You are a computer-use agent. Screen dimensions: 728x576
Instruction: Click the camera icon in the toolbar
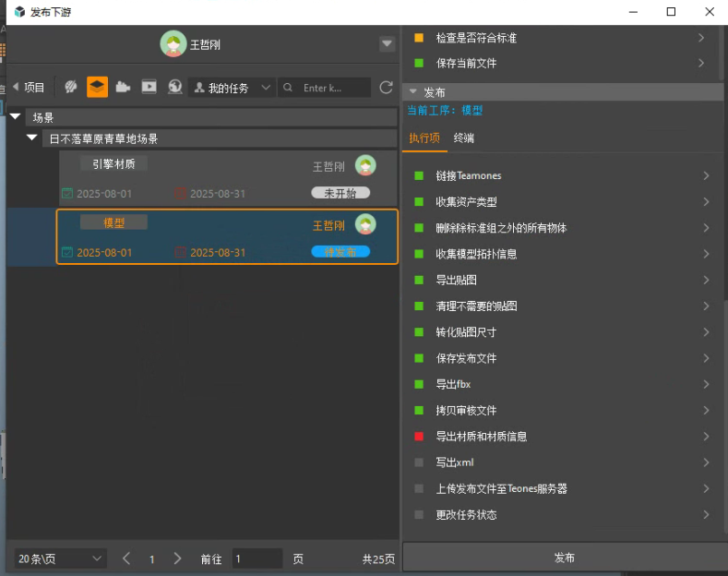pyautogui.click(x=123, y=87)
